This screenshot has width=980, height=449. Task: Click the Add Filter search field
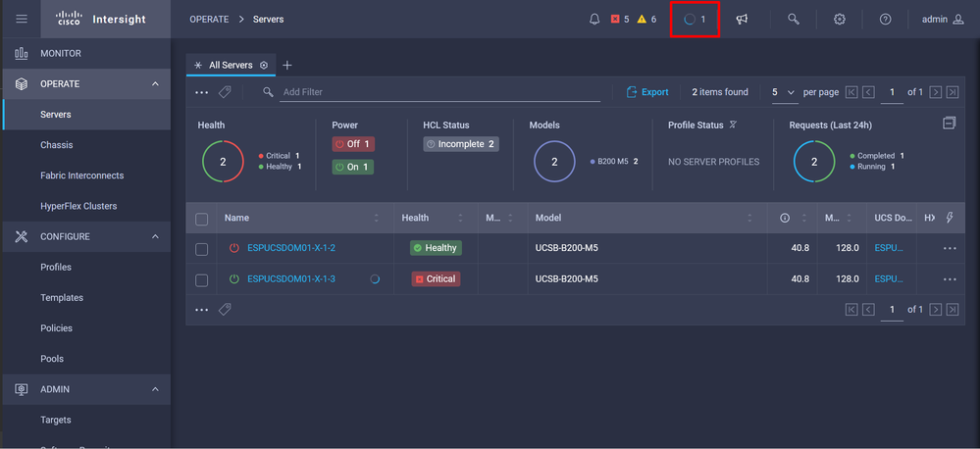439,92
